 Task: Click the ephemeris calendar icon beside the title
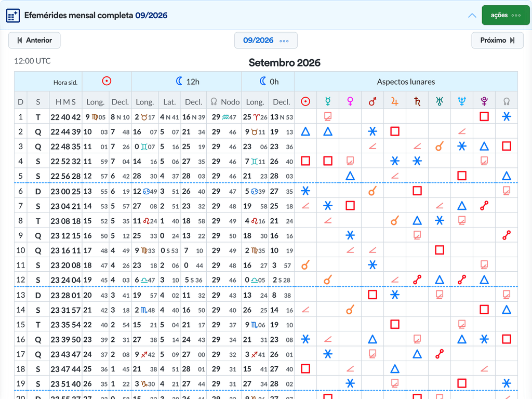click(x=13, y=16)
